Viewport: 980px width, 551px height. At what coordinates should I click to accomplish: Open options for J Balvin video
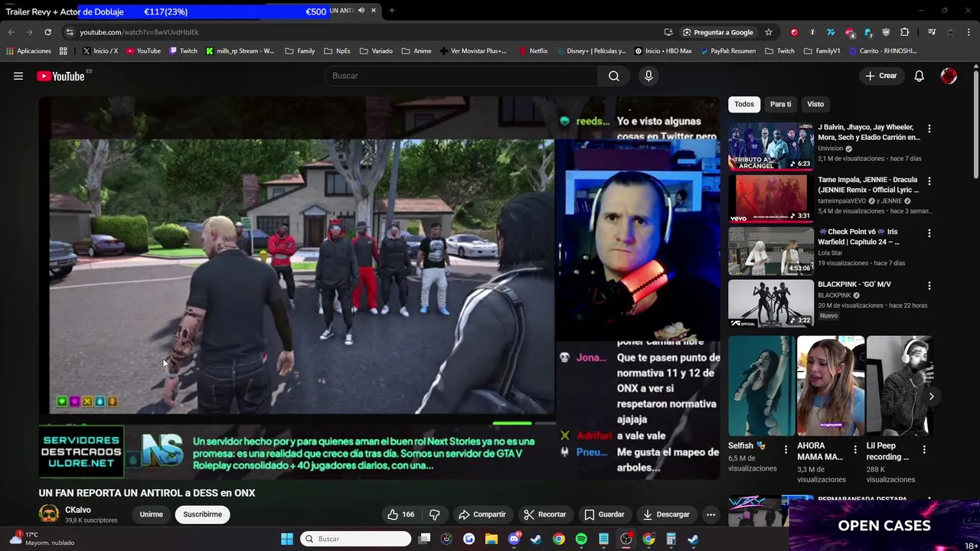pyautogui.click(x=929, y=129)
